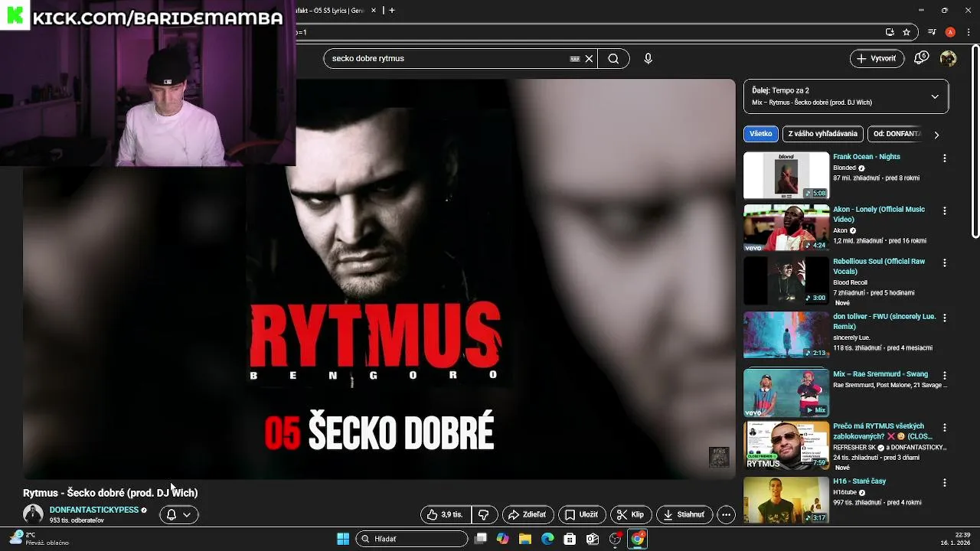Click video title Rytmus - Šecko dobré
The image size is (980, 551).
point(110,493)
